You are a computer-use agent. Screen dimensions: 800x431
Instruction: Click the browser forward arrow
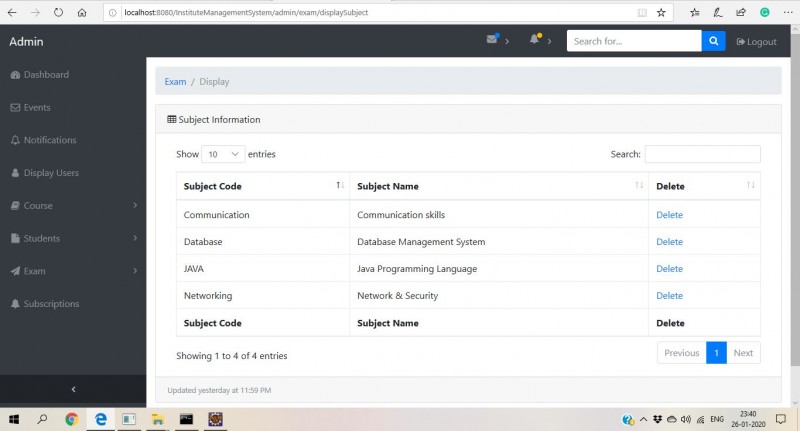pyautogui.click(x=35, y=13)
